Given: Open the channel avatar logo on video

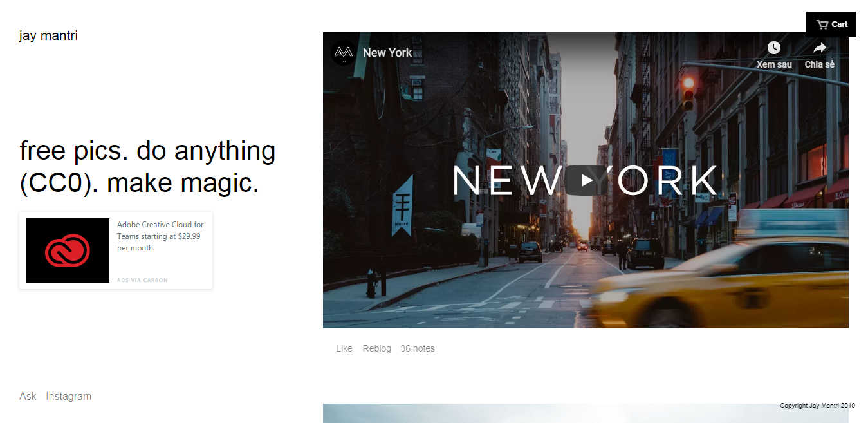Looking at the screenshot, I should click(344, 53).
